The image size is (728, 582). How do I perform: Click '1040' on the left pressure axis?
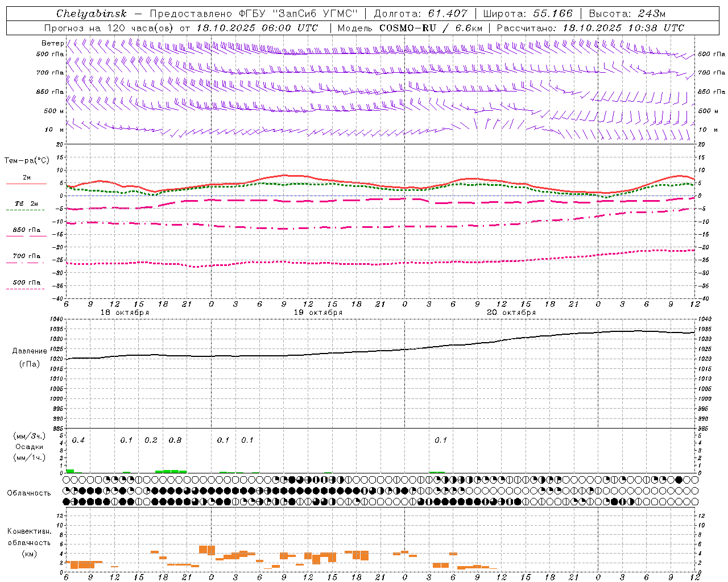[57, 319]
